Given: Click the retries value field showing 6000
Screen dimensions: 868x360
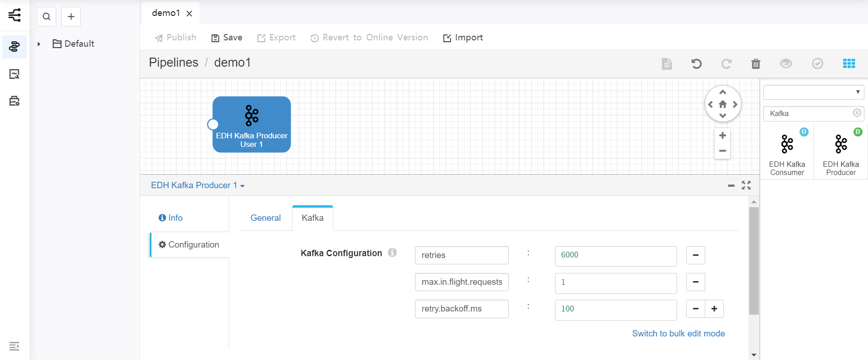Looking at the screenshot, I should point(615,255).
